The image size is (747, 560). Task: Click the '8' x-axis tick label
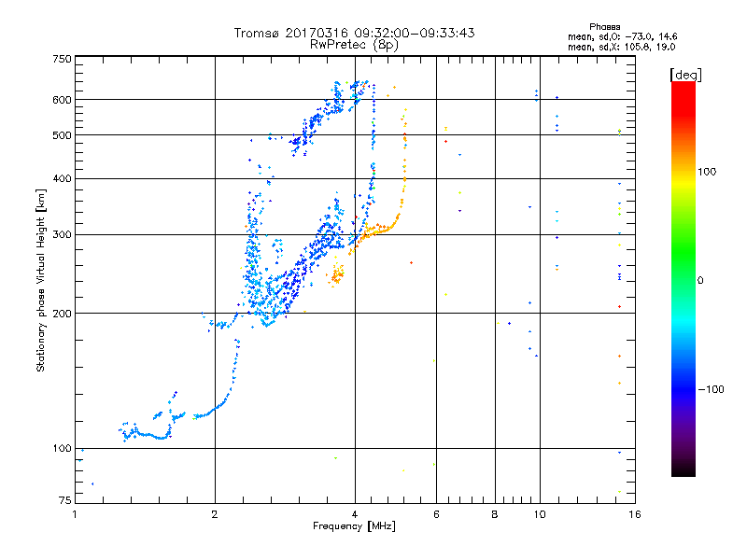click(495, 514)
